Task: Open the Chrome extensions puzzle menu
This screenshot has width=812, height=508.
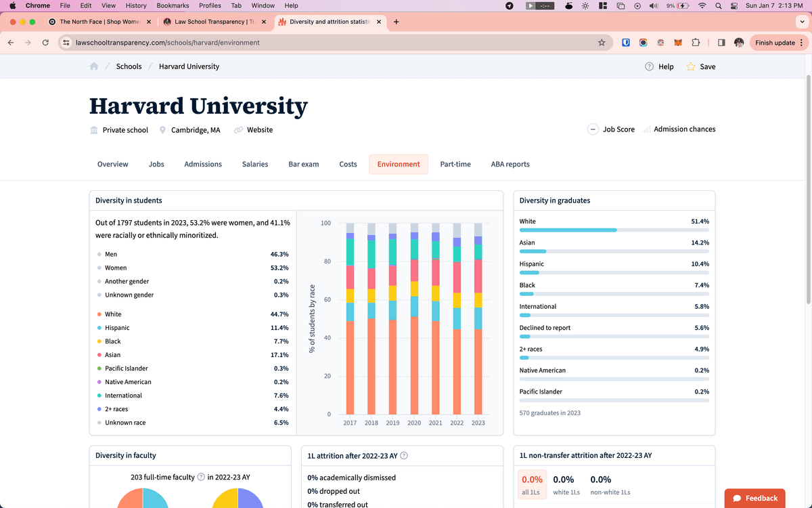Action: 696,42
